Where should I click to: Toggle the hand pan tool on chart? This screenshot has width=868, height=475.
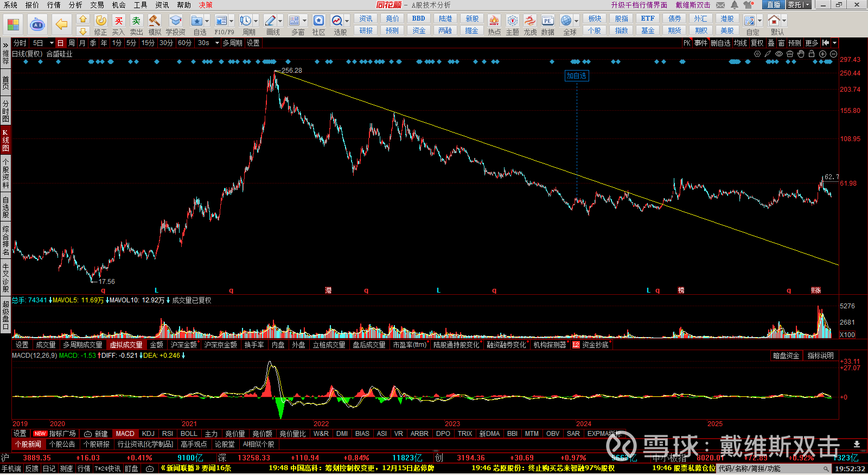[x=801, y=54]
